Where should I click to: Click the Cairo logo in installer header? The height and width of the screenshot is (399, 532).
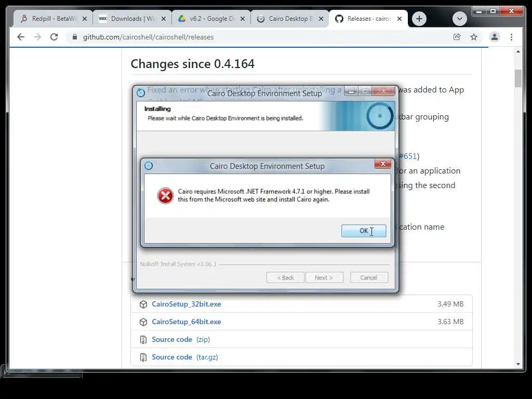tap(380, 116)
